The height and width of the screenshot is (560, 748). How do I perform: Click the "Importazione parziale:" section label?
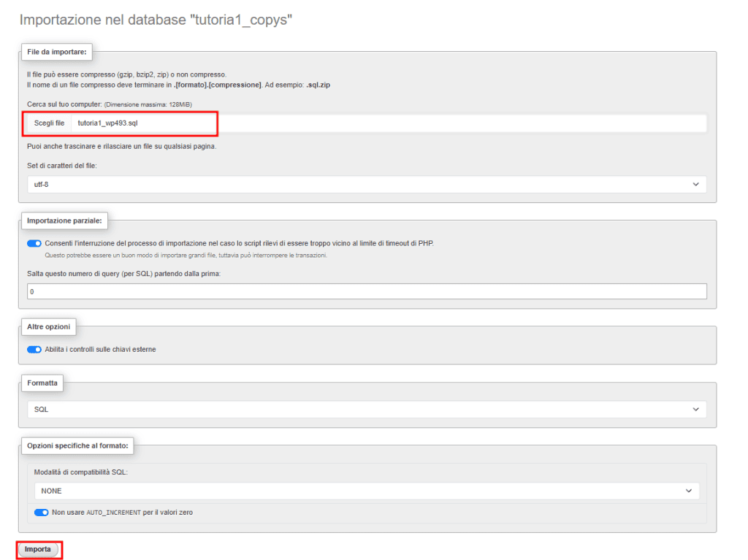(64, 220)
